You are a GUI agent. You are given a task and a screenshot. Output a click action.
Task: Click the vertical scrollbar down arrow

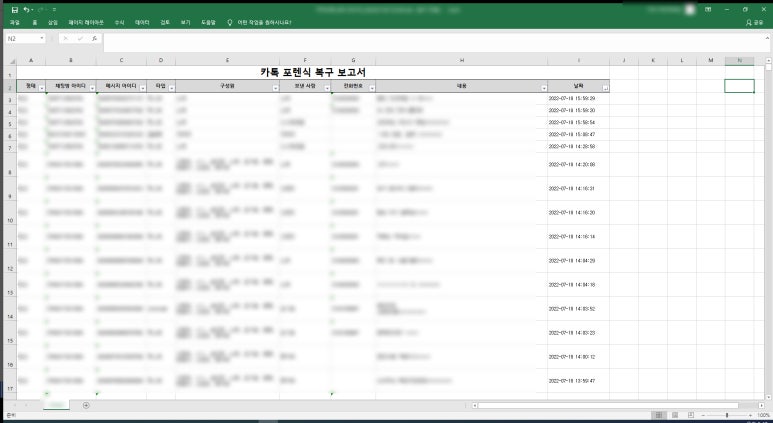pyautogui.click(x=768, y=396)
